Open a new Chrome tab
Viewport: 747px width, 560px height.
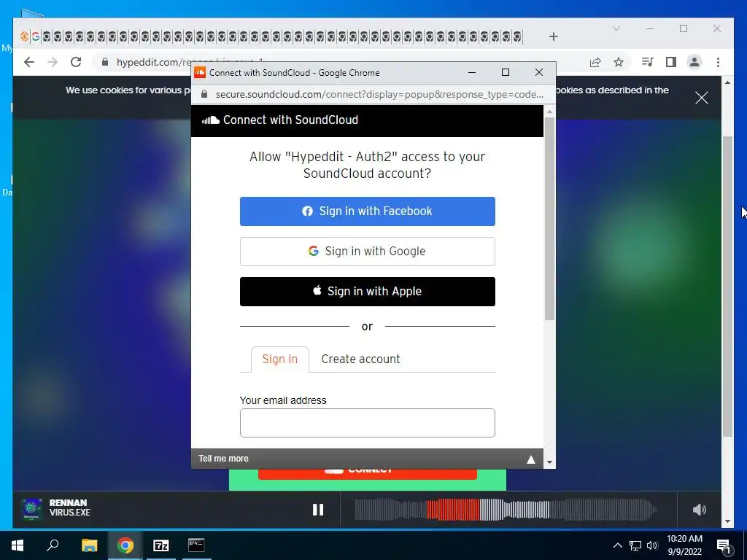click(x=553, y=36)
